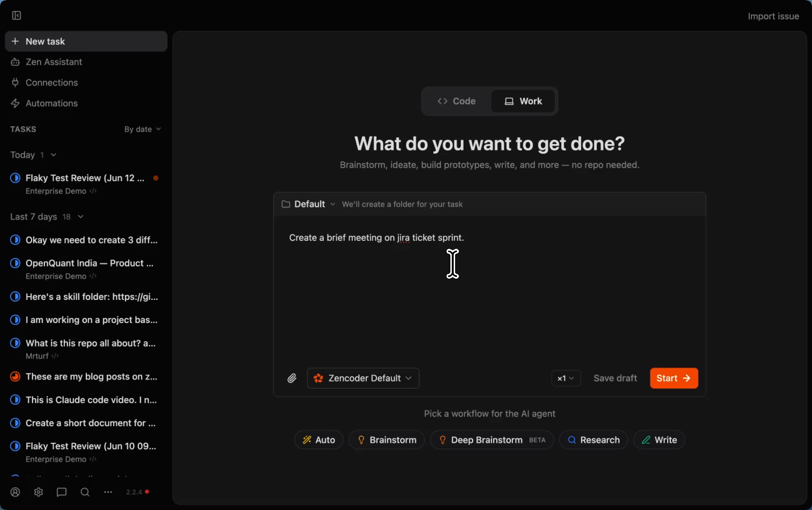Open task 'Here's a skill folder'
Image resolution: width=812 pixels, height=510 pixels.
click(x=92, y=297)
